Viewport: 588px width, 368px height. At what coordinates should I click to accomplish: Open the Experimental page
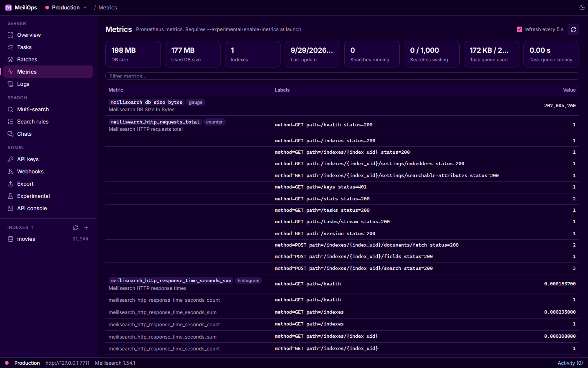[x=48, y=196]
